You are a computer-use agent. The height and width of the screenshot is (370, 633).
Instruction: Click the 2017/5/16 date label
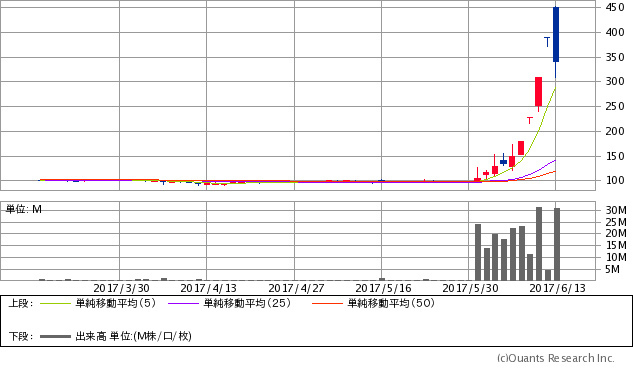pos(383,288)
